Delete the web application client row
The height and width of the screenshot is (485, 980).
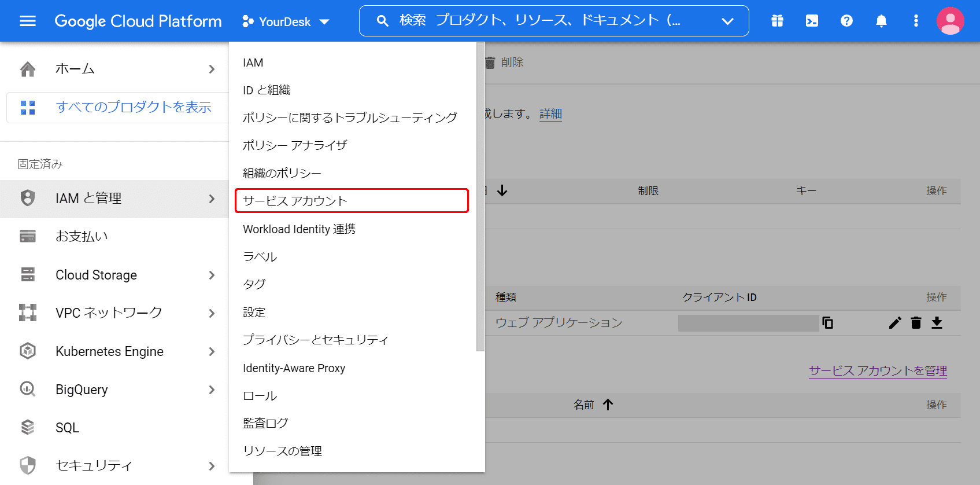point(916,322)
